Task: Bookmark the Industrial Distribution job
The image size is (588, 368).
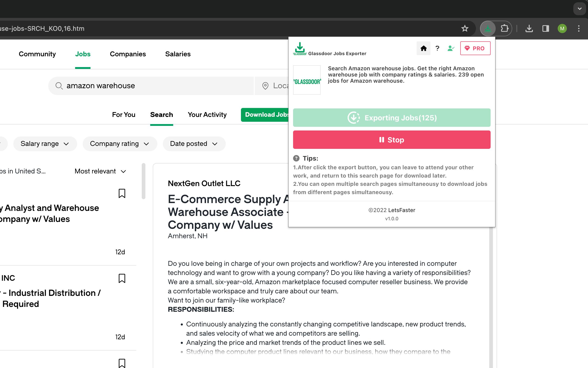Action: 122,278
